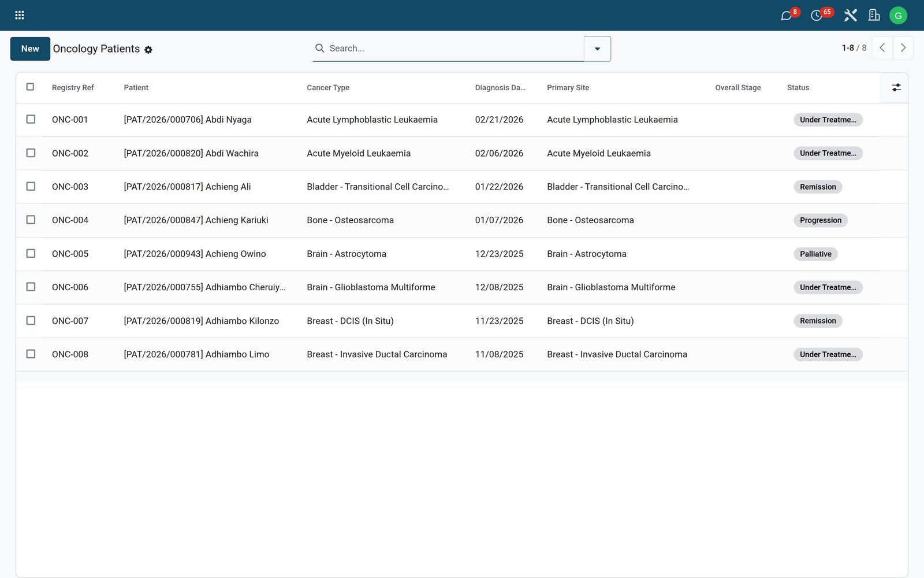
Task: Click the New button
Action: coord(30,49)
